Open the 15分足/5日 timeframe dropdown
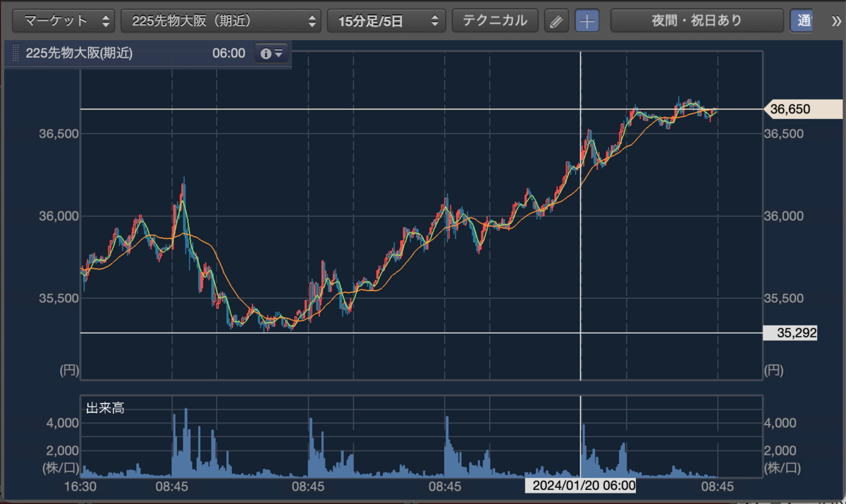 pyautogui.click(x=386, y=20)
